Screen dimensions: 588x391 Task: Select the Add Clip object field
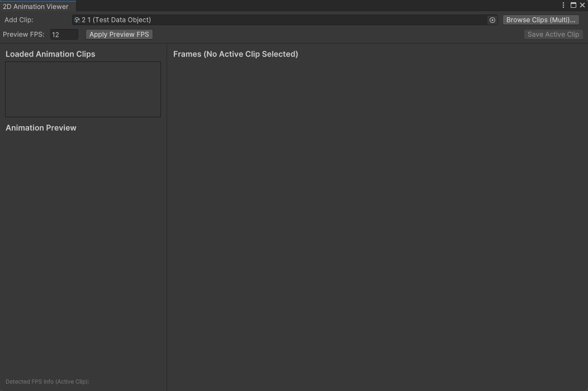[x=279, y=20]
